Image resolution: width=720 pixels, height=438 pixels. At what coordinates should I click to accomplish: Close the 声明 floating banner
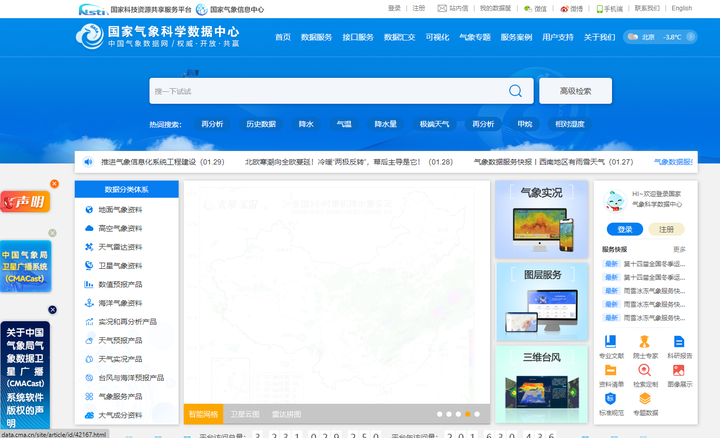coord(55,184)
